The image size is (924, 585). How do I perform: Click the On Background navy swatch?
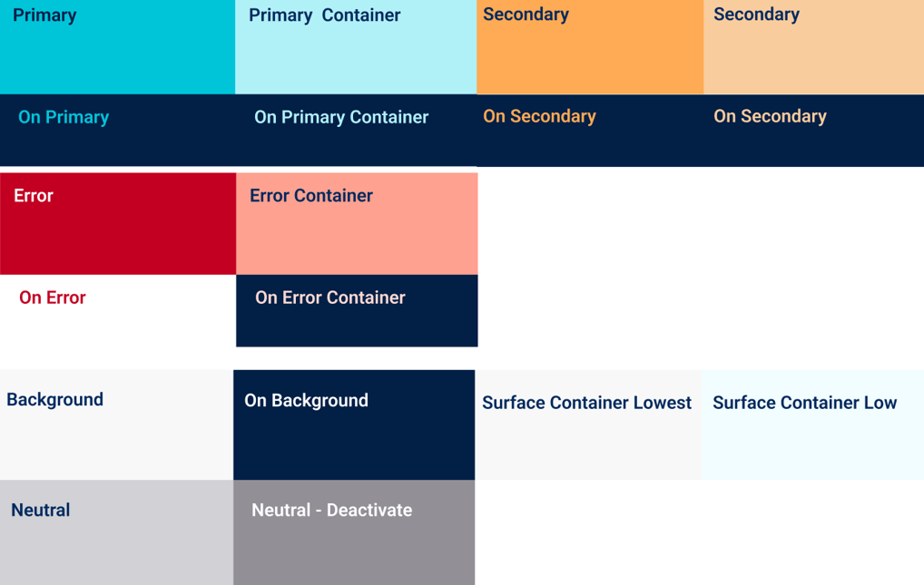354,424
